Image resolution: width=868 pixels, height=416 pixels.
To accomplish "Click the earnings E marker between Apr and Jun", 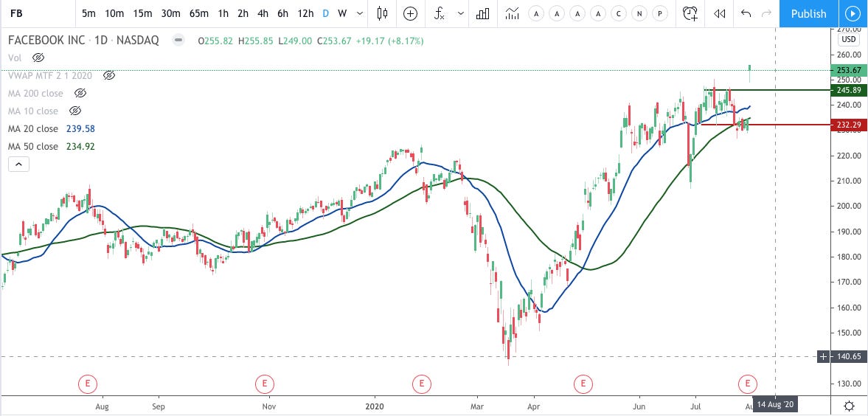I will 583,383.
